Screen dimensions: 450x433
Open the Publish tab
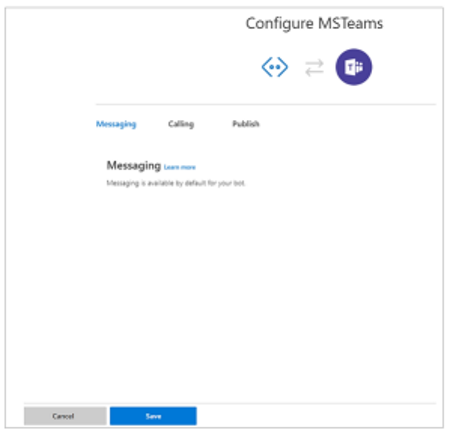246,124
